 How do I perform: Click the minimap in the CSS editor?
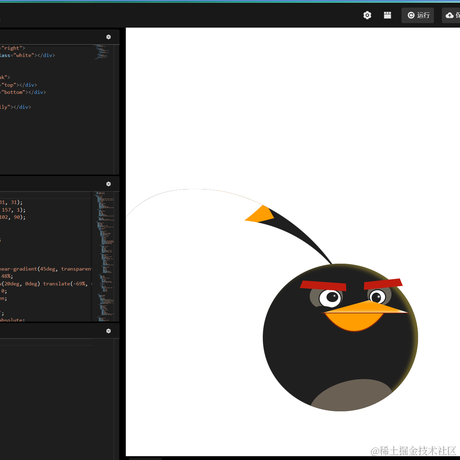click(x=105, y=256)
